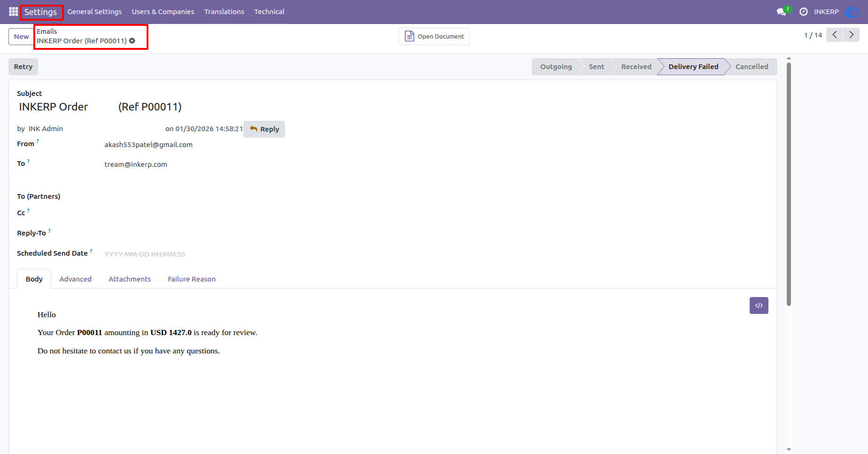Open the Users & Companies menu
Viewport: 868px width, 454px height.
[x=163, y=12]
